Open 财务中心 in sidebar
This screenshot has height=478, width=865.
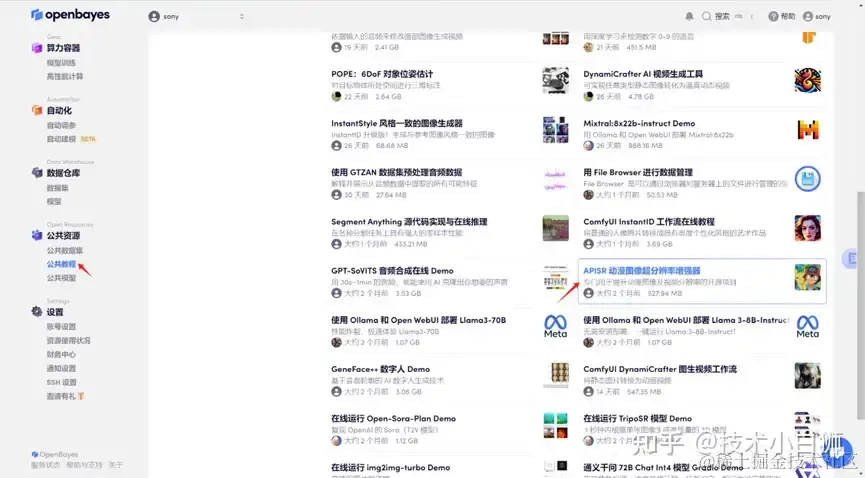pos(61,354)
